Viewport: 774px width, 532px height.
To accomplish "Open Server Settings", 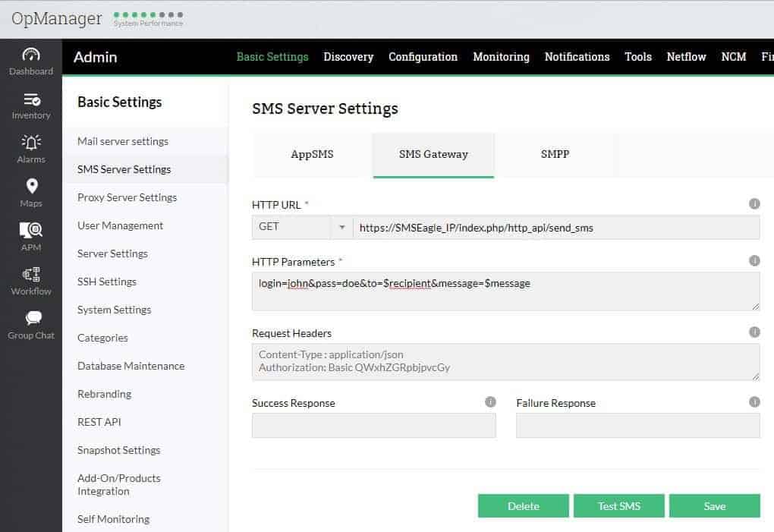I will [x=112, y=253].
